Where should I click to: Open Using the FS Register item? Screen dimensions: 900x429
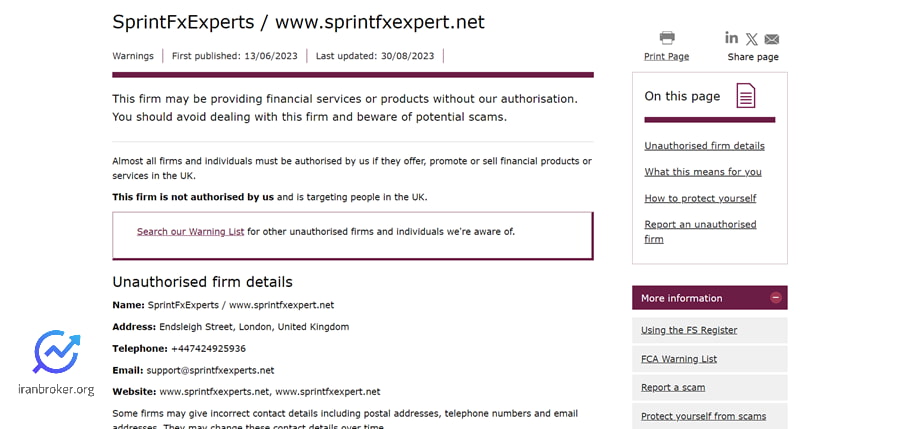coord(689,330)
